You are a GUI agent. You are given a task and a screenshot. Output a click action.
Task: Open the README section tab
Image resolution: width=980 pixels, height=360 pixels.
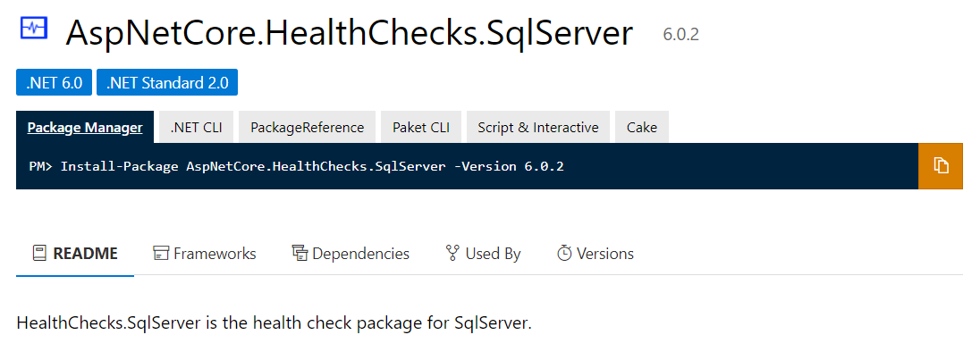pyautogui.click(x=75, y=254)
